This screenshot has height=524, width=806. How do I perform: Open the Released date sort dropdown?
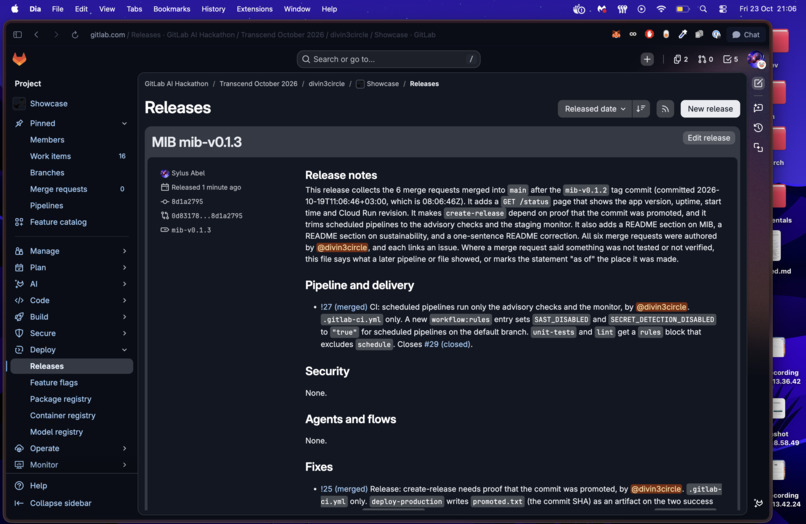click(x=595, y=109)
